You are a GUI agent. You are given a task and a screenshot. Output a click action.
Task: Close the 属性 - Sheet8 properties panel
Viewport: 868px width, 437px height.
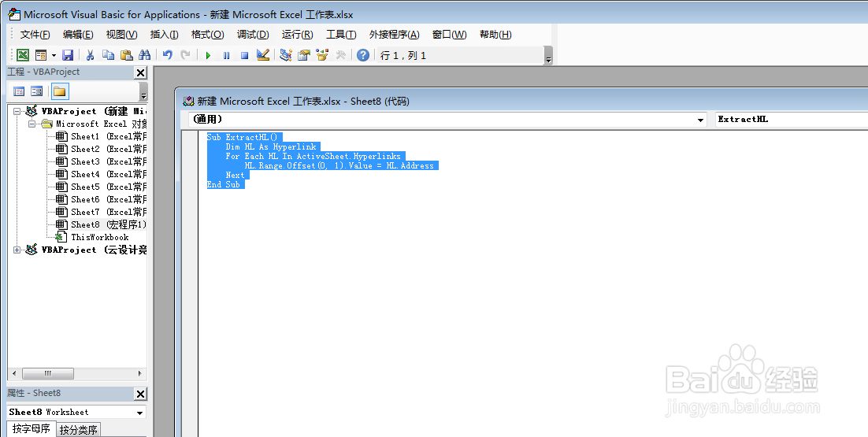coord(141,394)
